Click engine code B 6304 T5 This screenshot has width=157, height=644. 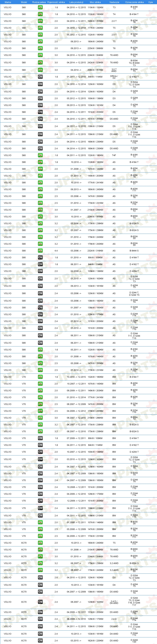click(134, 70)
